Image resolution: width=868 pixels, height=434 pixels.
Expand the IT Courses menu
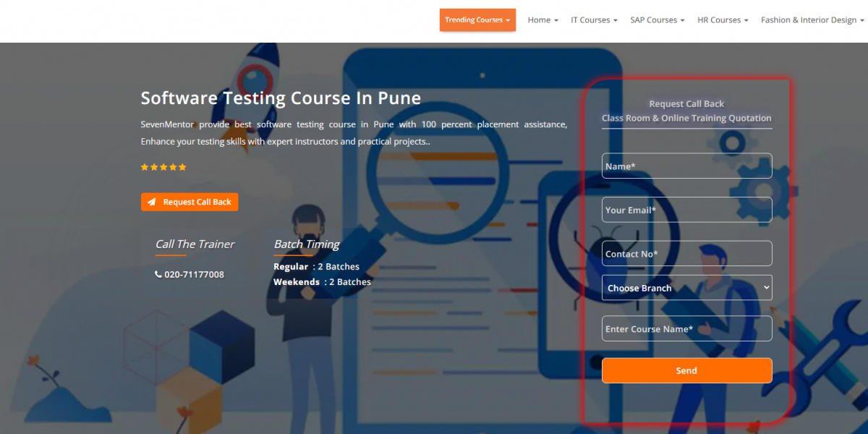pyautogui.click(x=594, y=20)
